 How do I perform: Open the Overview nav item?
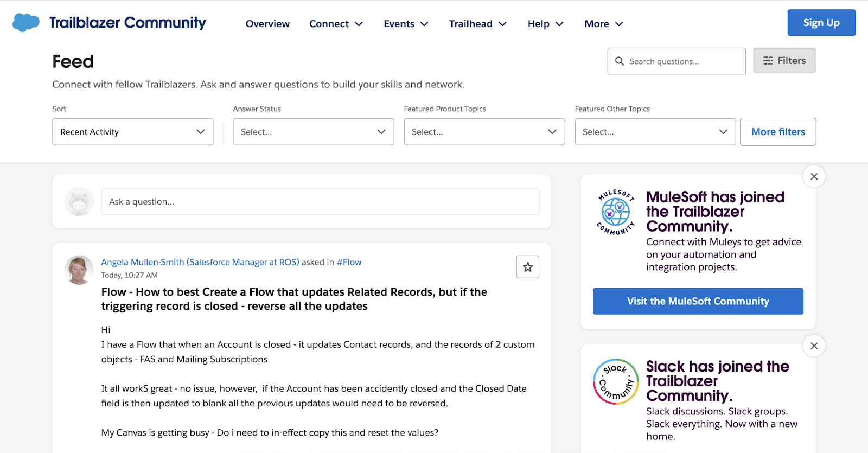pos(267,24)
